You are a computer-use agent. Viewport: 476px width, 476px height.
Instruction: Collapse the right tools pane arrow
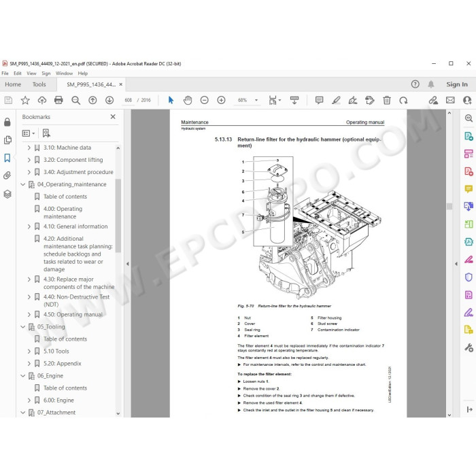(456, 264)
